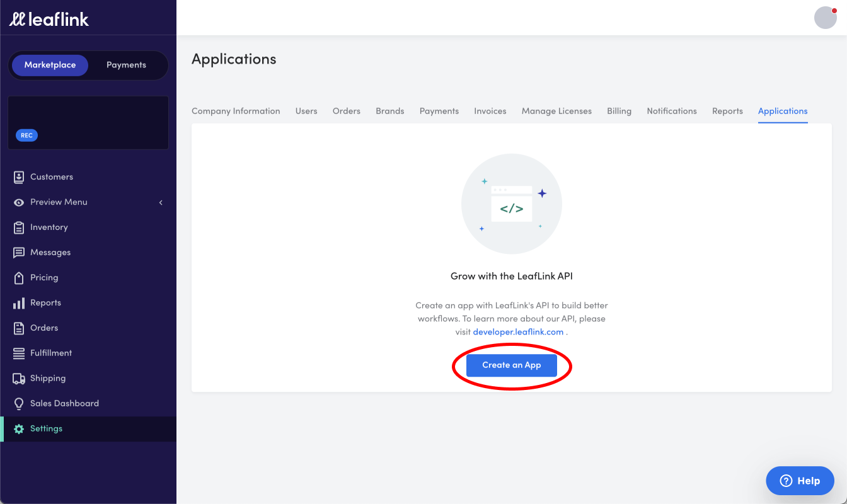The width and height of the screenshot is (847, 504).
Task: Click the Orders document icon
Action: (x=19, y=328)
